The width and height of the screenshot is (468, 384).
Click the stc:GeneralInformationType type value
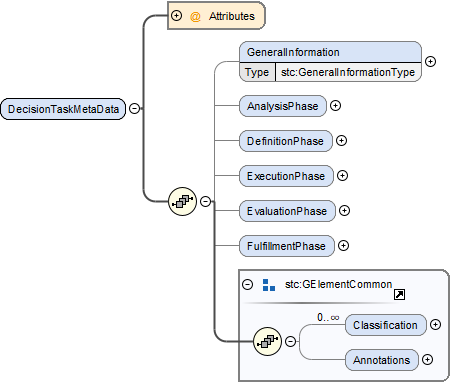click(x=348, y=72)
